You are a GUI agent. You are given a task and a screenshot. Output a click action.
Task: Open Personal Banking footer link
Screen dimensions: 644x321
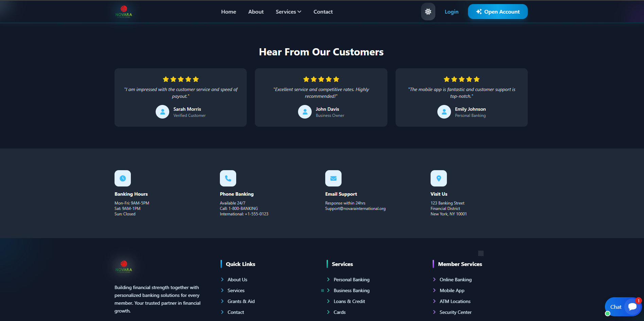point(351,280)
